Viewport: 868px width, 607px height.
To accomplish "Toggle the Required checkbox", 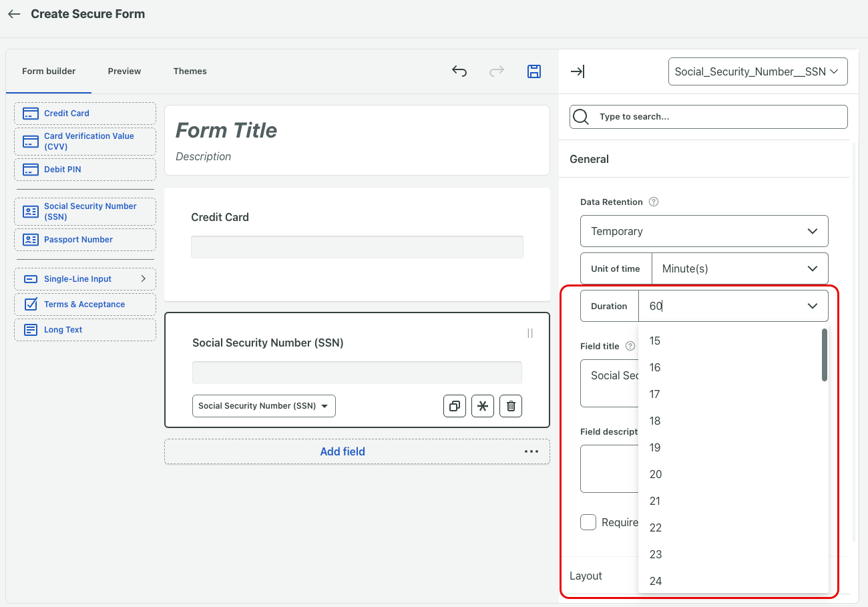I will point(588,522).
